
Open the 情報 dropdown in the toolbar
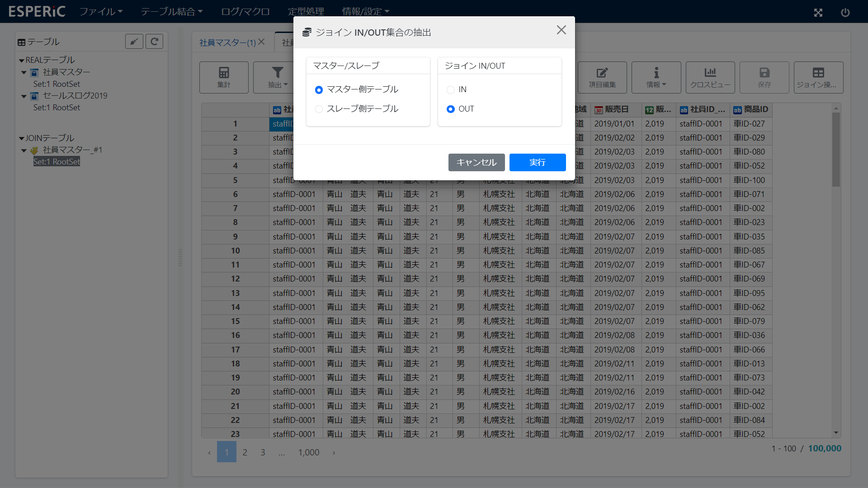tap(656, 77)
